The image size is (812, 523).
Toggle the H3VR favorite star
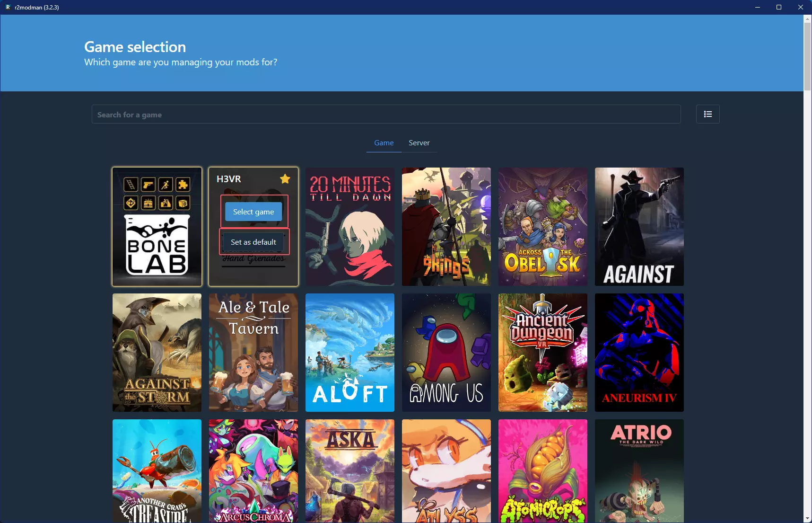285,179
